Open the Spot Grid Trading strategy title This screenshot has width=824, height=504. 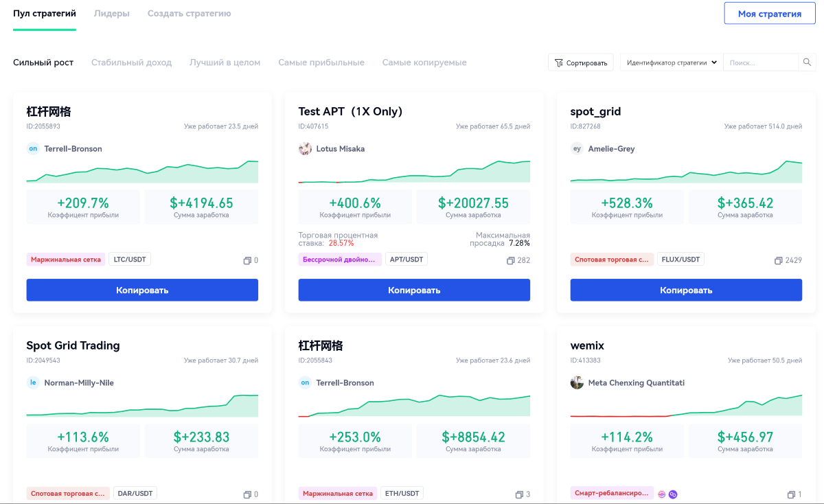pos(73,345)
